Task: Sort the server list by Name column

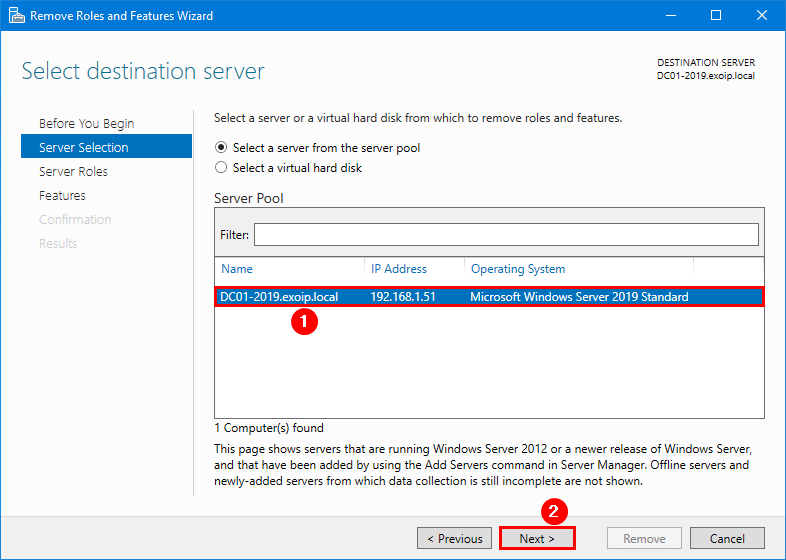Action: (x=237, y=269)
